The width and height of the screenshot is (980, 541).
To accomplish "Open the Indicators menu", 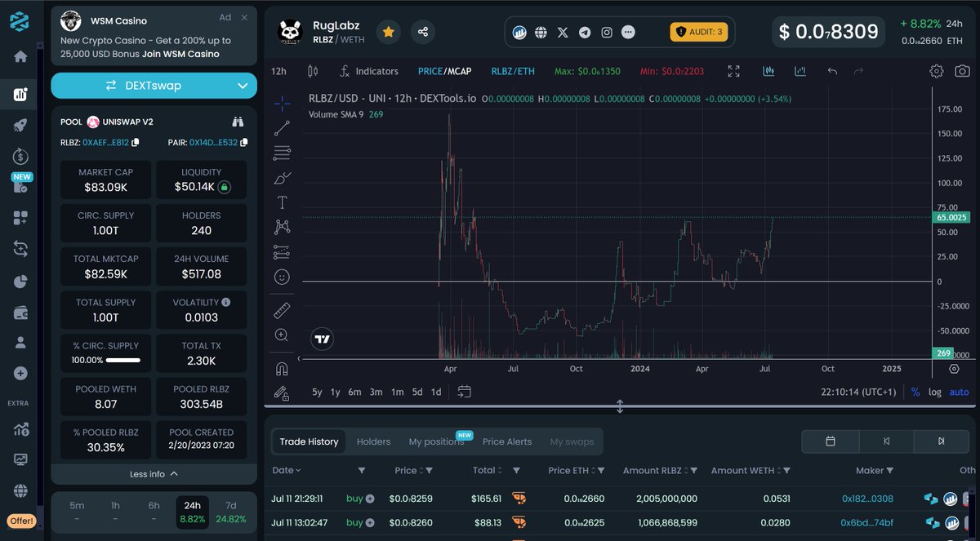I will click(x=368, y=71).
